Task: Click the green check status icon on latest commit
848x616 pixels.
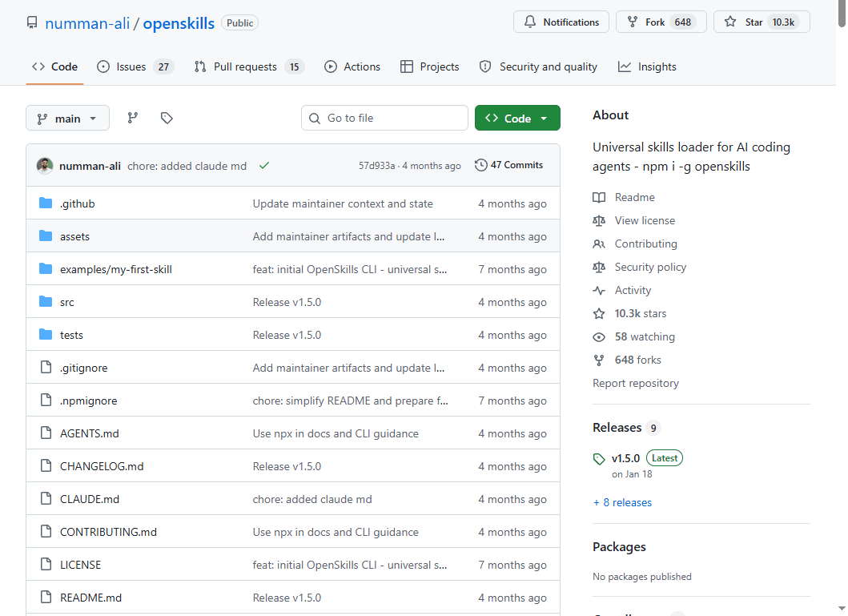Action: point(264,166)
